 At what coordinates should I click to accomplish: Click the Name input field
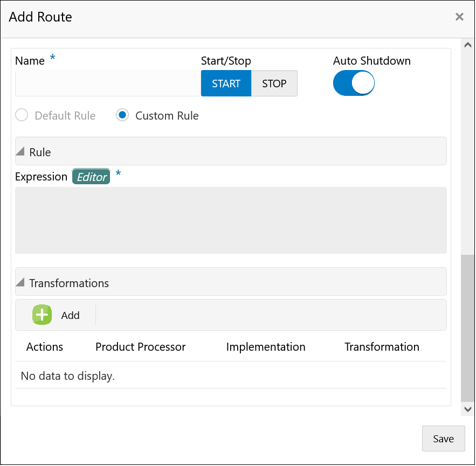(x=108, y=84)
